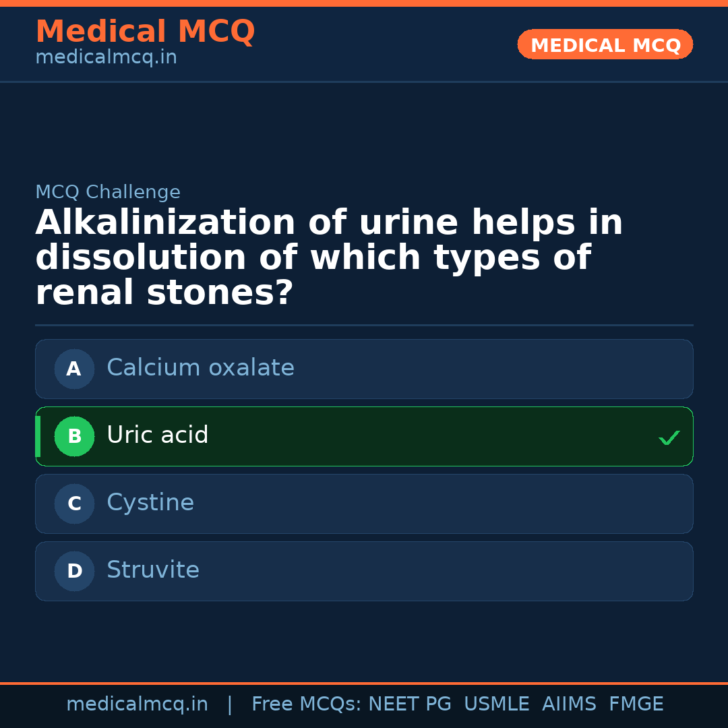
Task: Click the Medical MCQ logo text
Action: (x=145, y=32)
